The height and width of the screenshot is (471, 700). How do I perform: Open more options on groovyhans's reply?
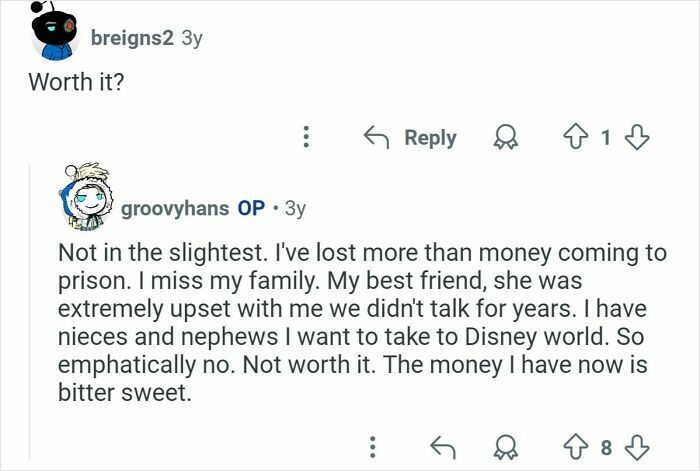[372, 444]
